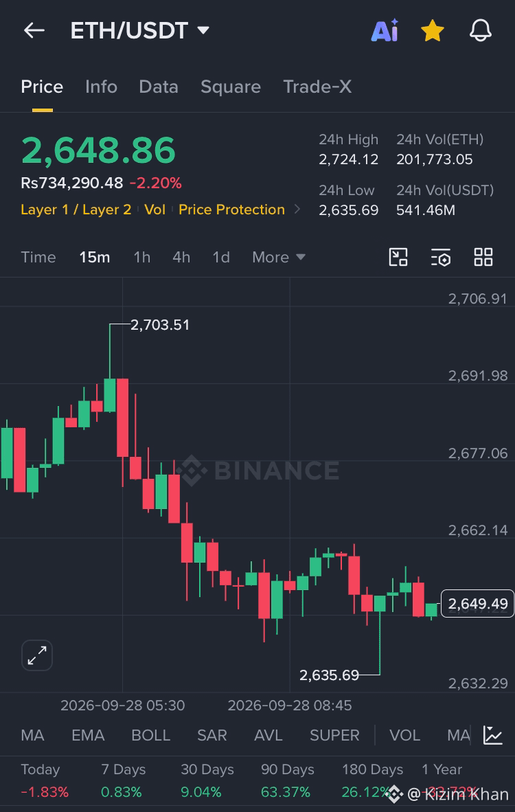Click the current price marker 2,649.49
This screenshot has height=812, width=515.
point(477,604)
